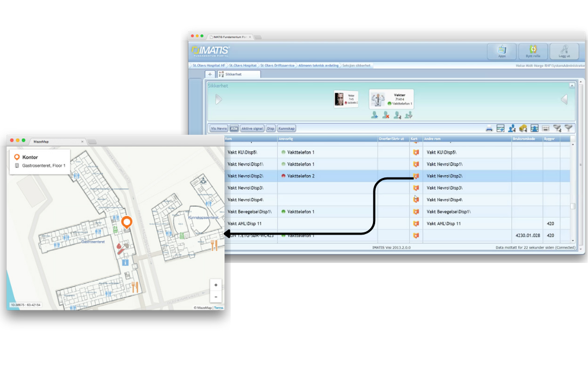588x381 pixels.
Task: Log out using Logg ut
Action: (x=563, y=51)
